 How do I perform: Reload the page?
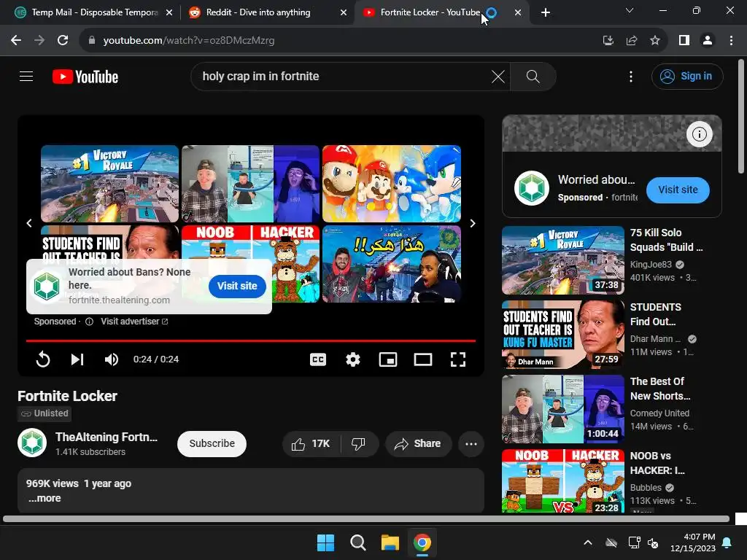63,41
